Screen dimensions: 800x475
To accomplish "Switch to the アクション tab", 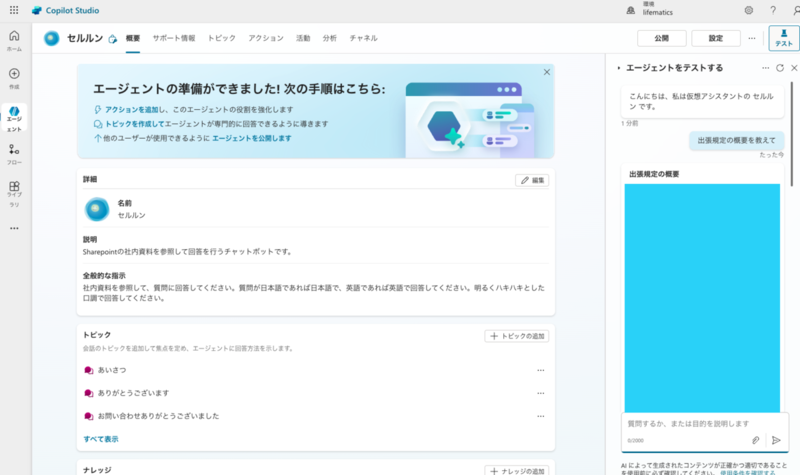I will [266, 38].
